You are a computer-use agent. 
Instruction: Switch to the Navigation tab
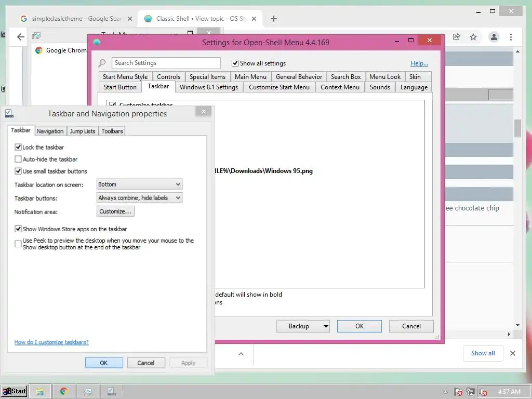pos(50,131)
